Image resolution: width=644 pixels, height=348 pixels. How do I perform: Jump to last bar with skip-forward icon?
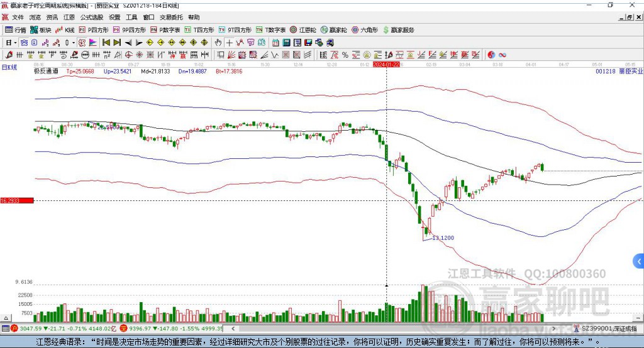(117, 43)
